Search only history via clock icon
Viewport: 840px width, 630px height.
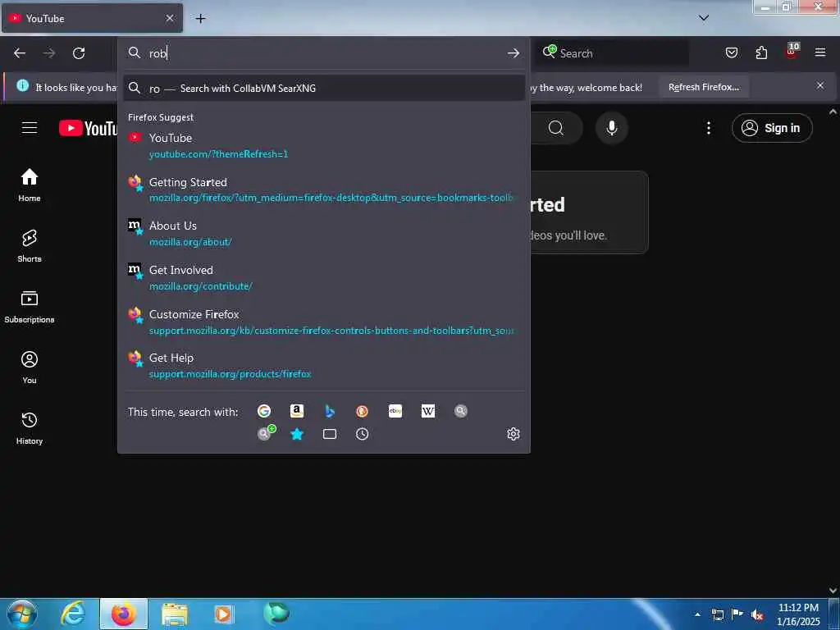click(x=362, y=434)
